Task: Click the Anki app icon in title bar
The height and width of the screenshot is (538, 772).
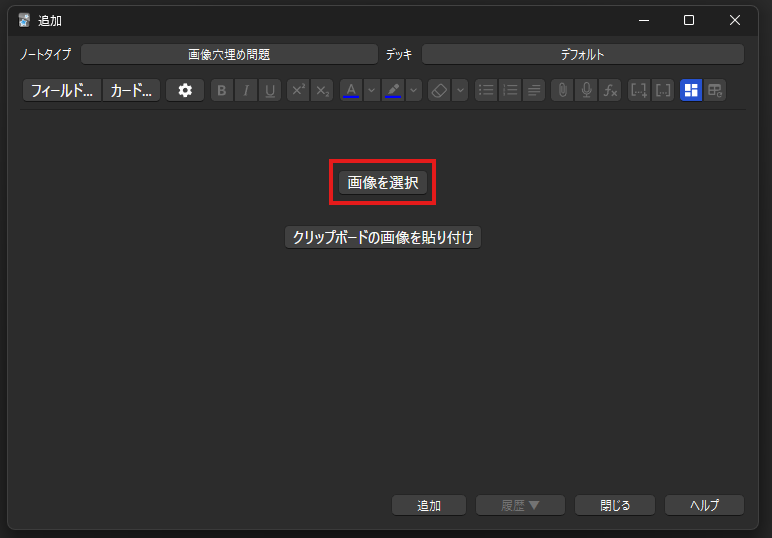Action: pyautogui.click(x=24, y=21)
